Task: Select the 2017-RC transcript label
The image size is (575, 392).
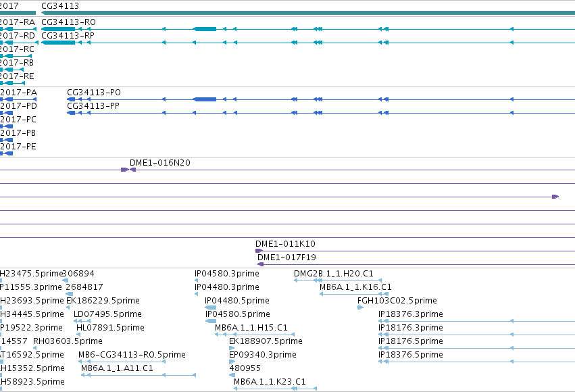Action: (17, 49)
